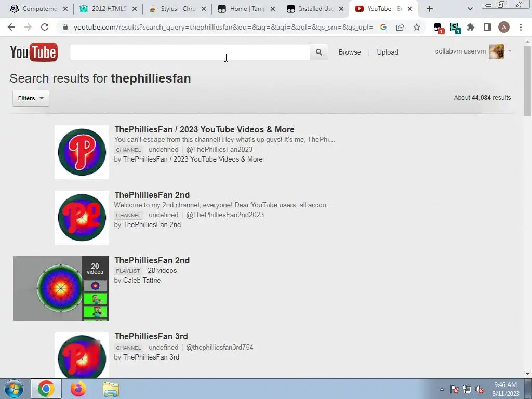The height and width of the screenshot is (399, 532).
Task: Click the @ThePhilliesFan2023 handle
Action: 219,149
